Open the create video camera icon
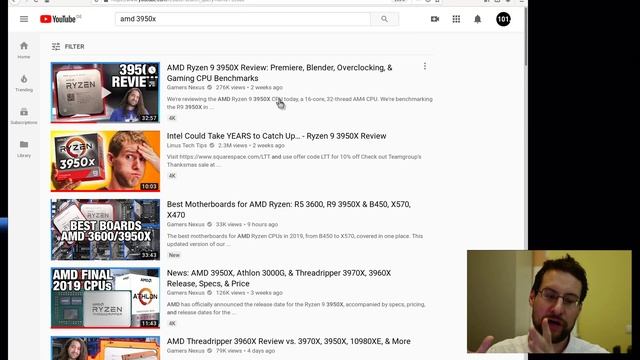This screenshot has height=360, width=640. tap(435, 19)
